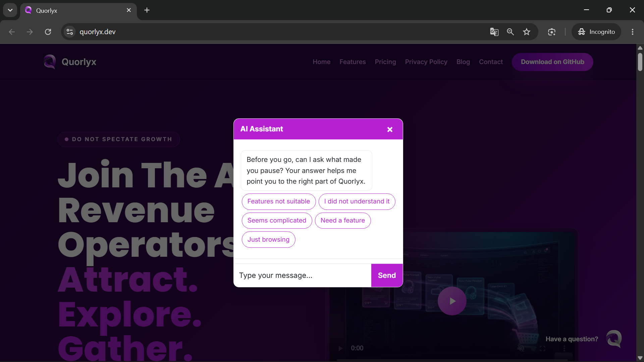This screenshot has width=644, height=362.
Task: Click the 'Have a question?' label
Action: pyautogui.click(x=572, y=339)
